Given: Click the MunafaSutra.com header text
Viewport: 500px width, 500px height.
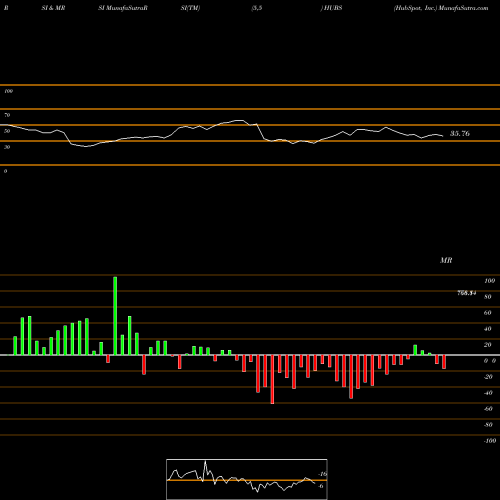Looking at the screenshot, I should [x=463, y=8].
